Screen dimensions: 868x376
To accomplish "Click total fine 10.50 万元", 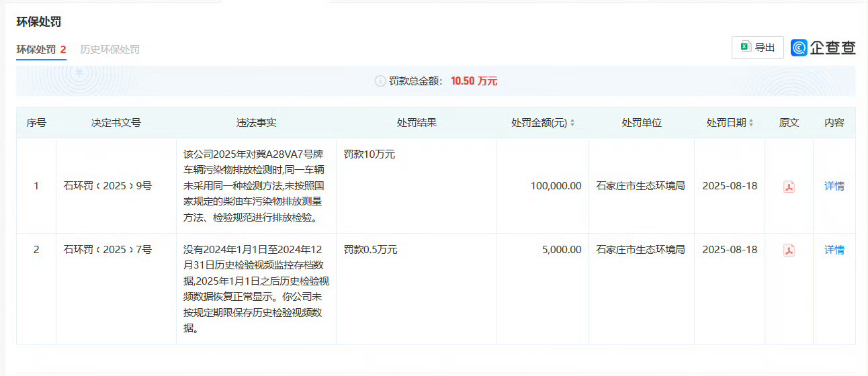I will 474,81.
